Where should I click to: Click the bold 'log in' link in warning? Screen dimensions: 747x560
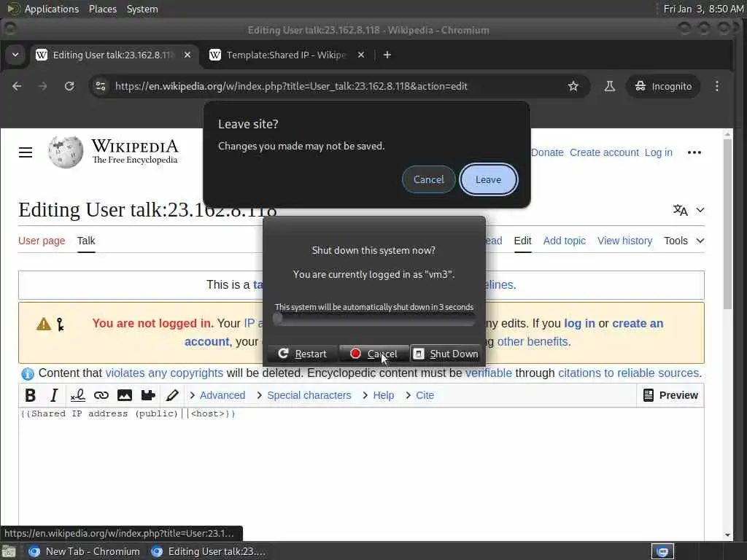tap(579, 323)
